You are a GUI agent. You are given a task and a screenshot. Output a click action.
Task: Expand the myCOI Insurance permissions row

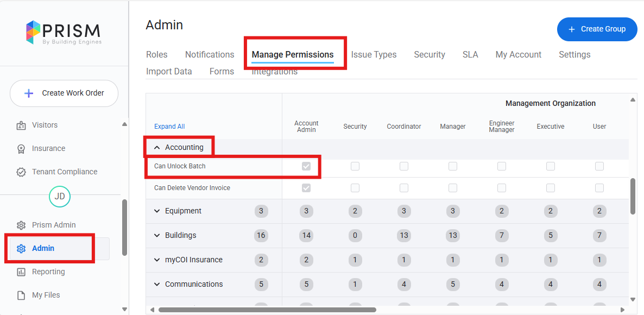click(157, 260)
